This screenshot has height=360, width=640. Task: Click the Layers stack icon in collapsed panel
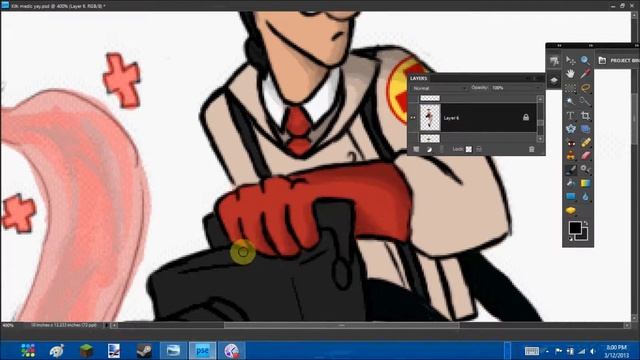click(554, 80)
